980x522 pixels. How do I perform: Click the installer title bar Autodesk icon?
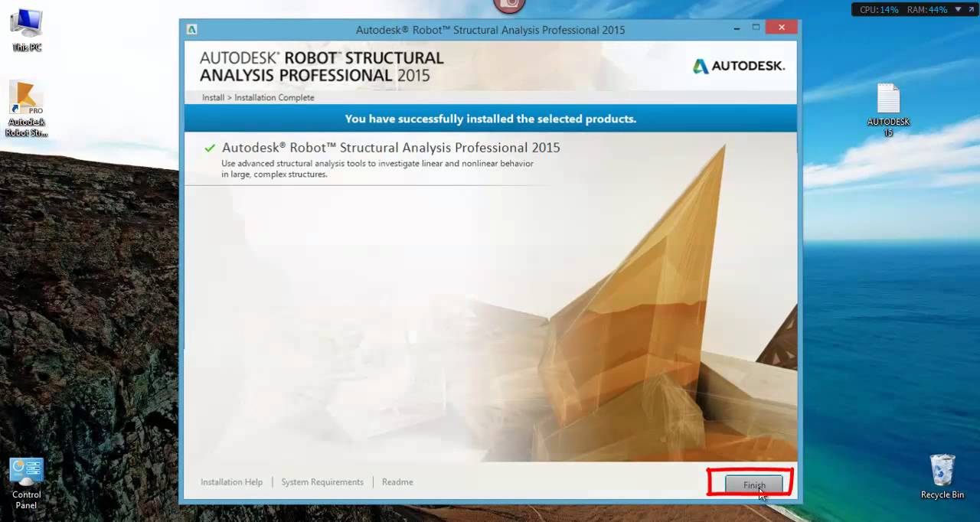click(191, 30)
